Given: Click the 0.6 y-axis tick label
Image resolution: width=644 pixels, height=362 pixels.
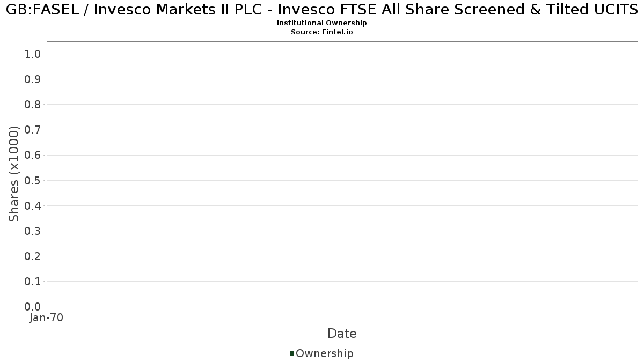Looking at the screenshot, I should (x=33, y=155).
